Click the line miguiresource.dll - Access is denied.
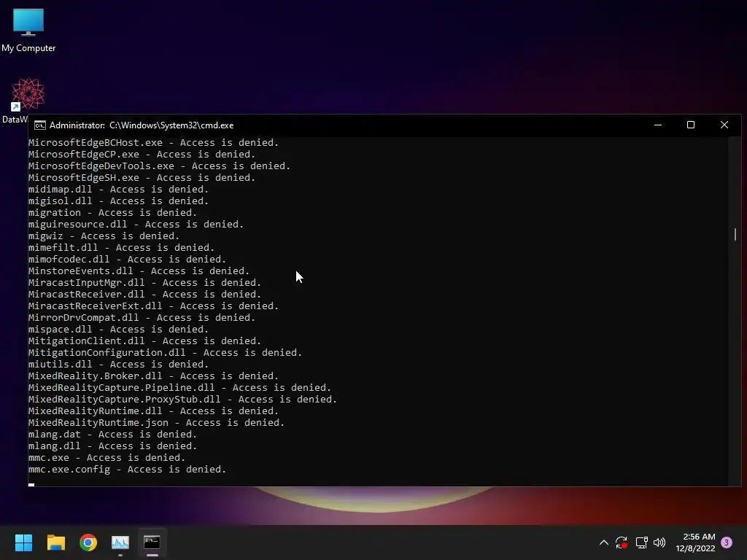This screenshot has height=560, width=747. pos(136,225)
